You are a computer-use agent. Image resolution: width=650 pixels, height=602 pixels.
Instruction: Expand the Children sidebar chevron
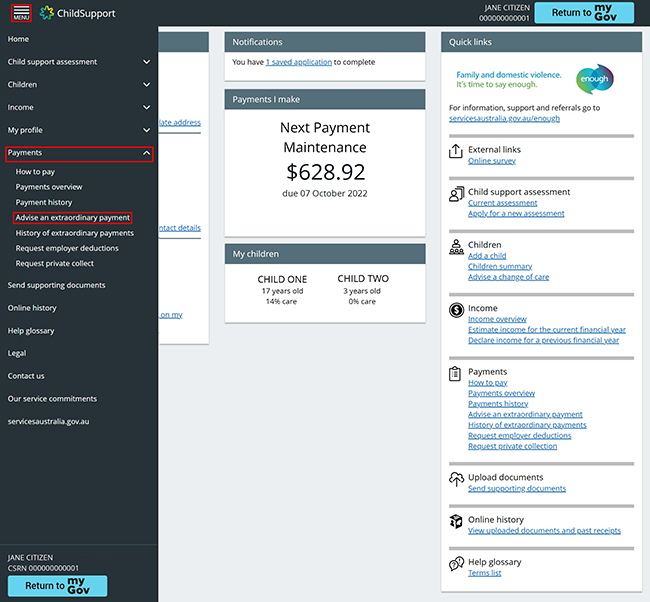pyautogui.click(x=146, y=85)
